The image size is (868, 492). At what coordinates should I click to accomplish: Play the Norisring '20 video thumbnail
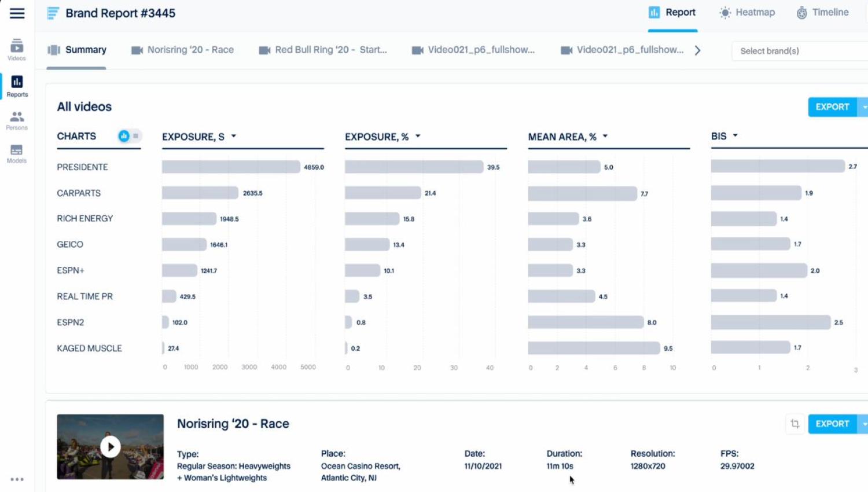coord(111,447)
